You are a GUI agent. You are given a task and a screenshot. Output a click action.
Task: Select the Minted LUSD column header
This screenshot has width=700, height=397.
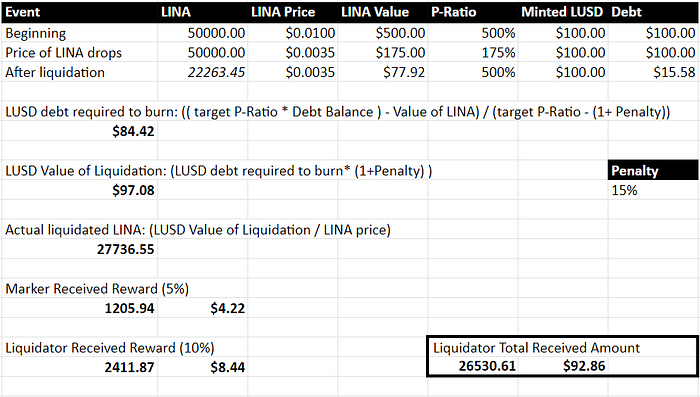click(x=562, y=12)
